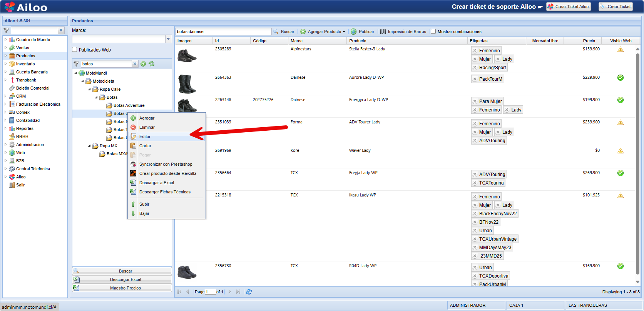644x311 pixels.
Task: Click the warning icon for Stella Faster-3 Lady
Action: [621, 49]
